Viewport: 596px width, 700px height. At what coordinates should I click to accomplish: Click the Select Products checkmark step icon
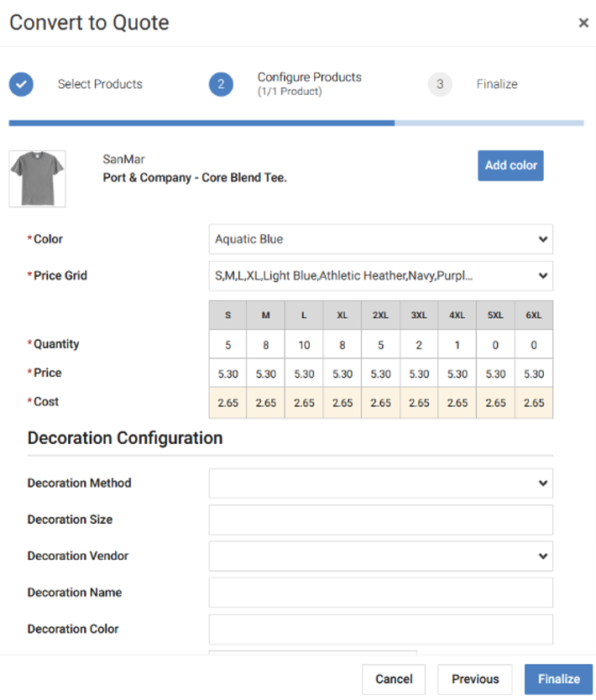pyautogui.click(x=22, y=84)
